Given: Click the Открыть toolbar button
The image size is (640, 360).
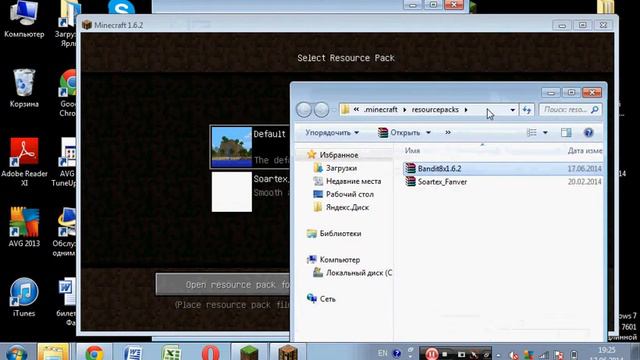Looking at the screenshot, I should tap(399, 133).
